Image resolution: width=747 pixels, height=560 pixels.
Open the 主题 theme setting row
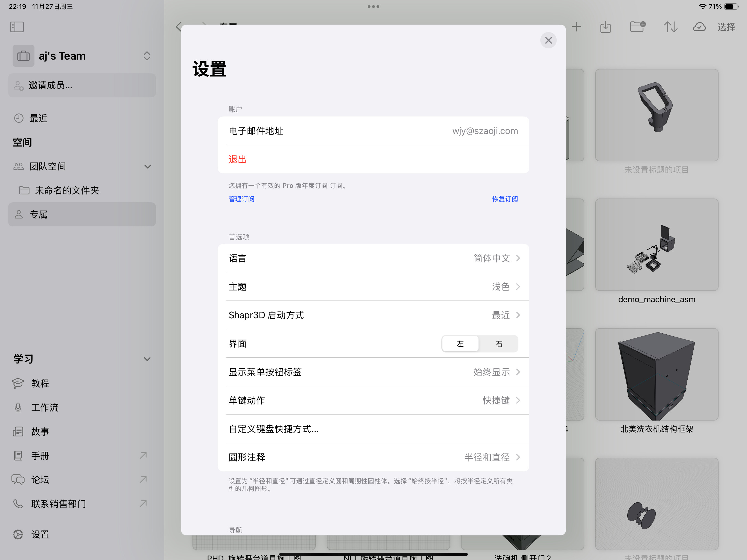pos(373,287)
